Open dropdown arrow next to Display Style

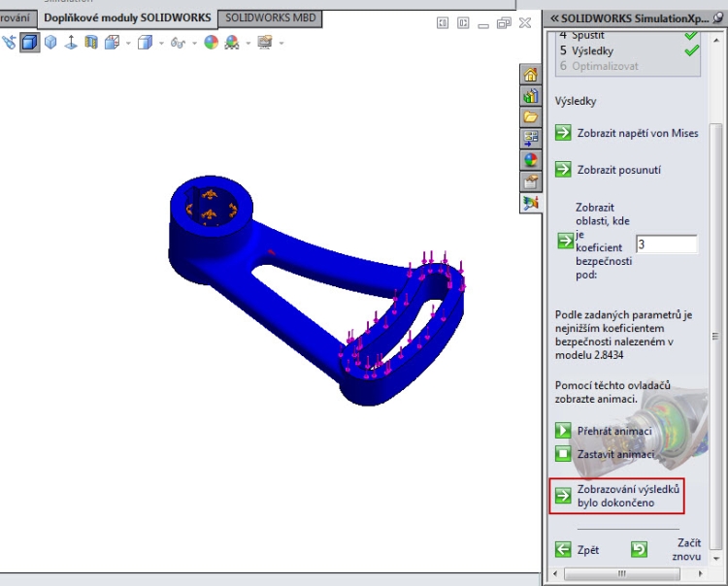pos(161,43)
